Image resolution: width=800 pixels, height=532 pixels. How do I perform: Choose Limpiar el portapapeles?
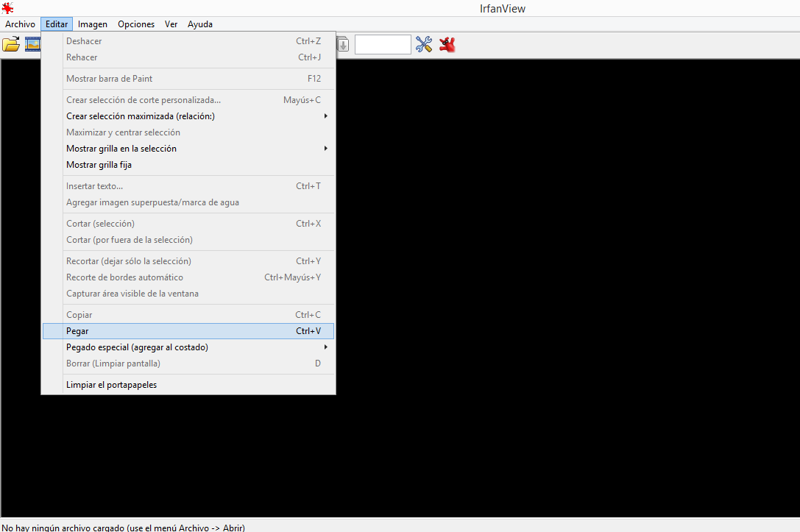pos(188,385)
